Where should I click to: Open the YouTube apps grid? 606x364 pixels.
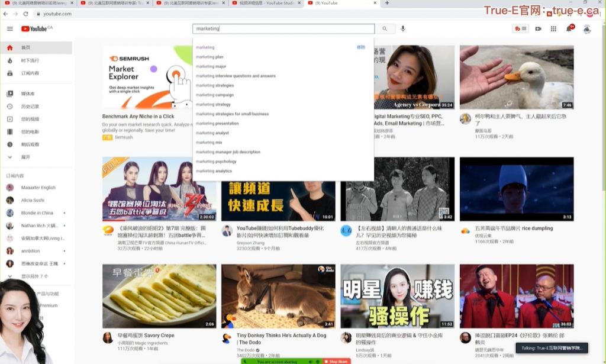tap(553, 28)
